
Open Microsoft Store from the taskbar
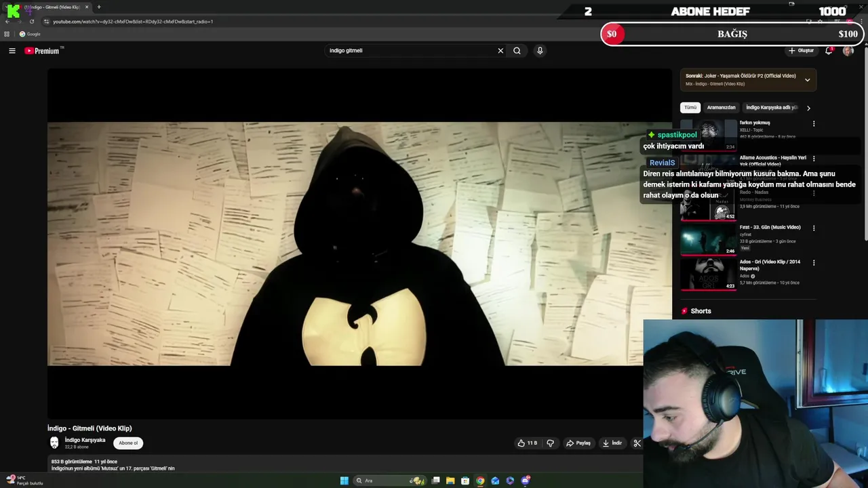(x=465, y=481)
